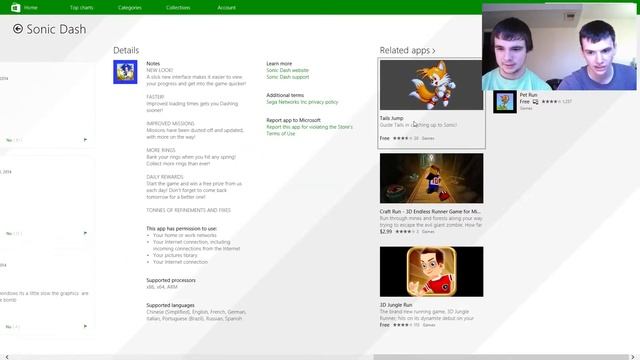Click the flag icon on the second review
This screenshot has width=640, height=360.
pos(85,233)
